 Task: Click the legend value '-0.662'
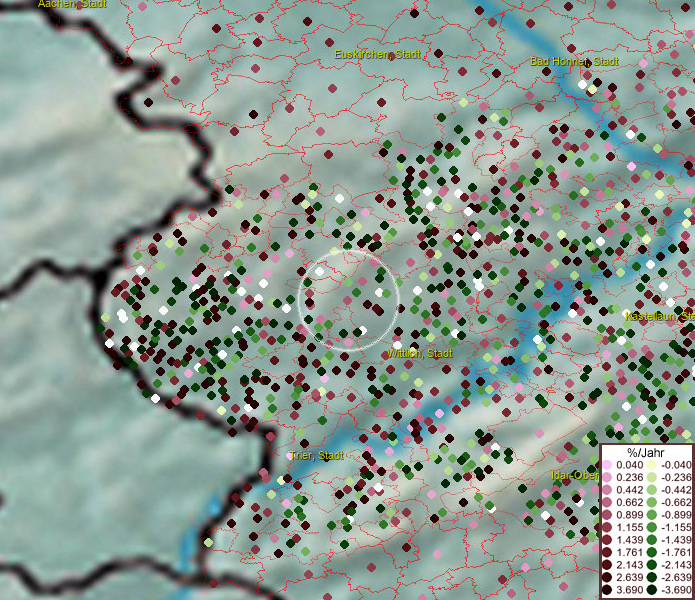point(676,503)
